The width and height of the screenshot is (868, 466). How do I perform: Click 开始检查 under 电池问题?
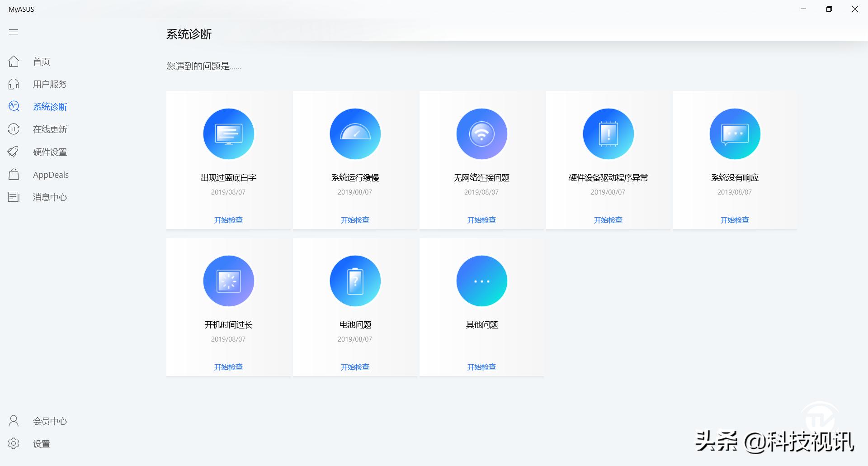click(355, 367)
